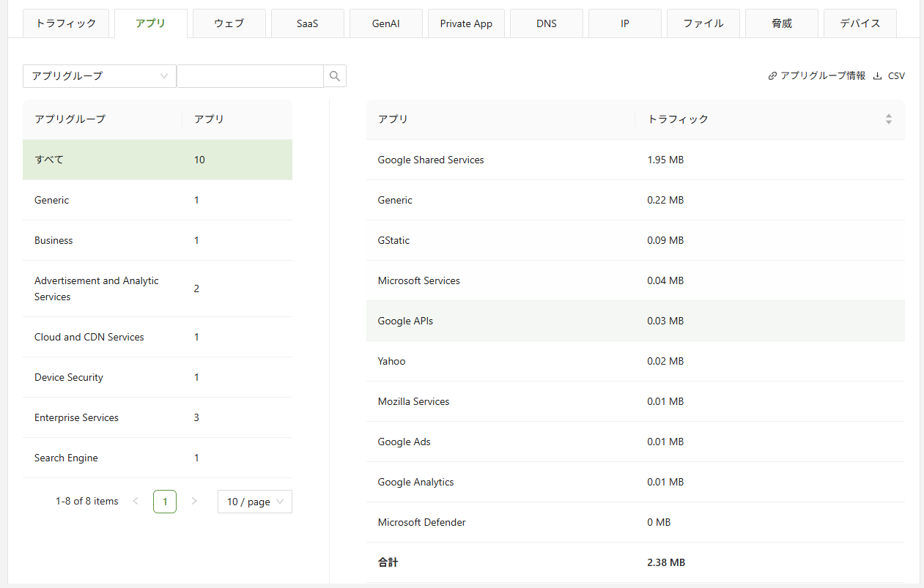Switch to the トラフィック tab
924x588 pixels.
[66, 23]
